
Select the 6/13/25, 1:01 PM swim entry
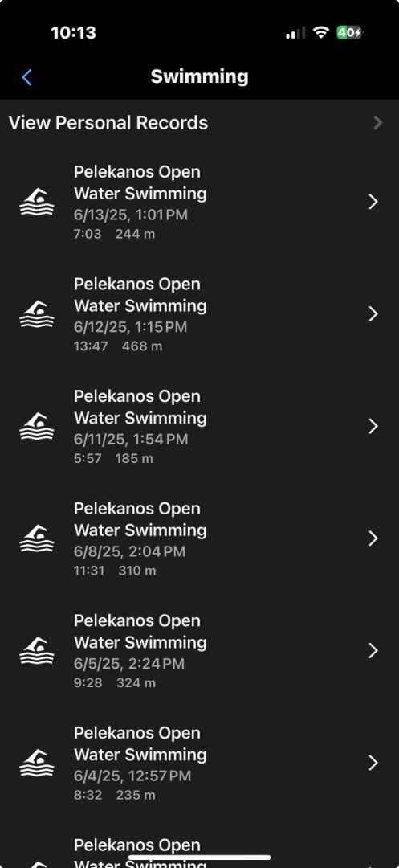(199, 202)
